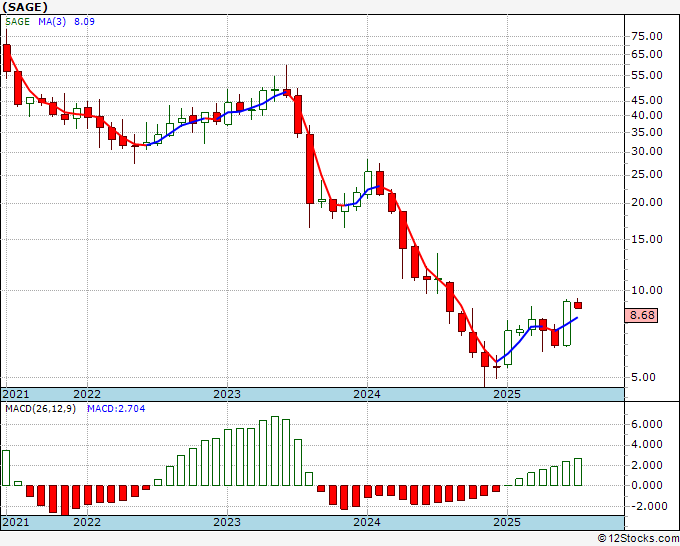Click 2022 on the MACD panel timeline
The height and width of the screenshot is (546, 680).
87,522
